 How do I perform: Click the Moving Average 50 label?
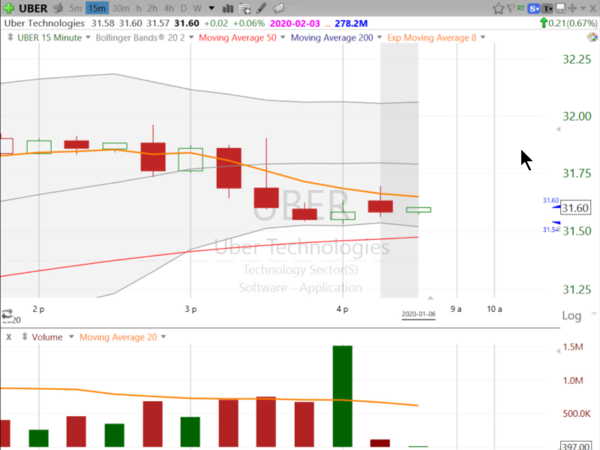238,38
